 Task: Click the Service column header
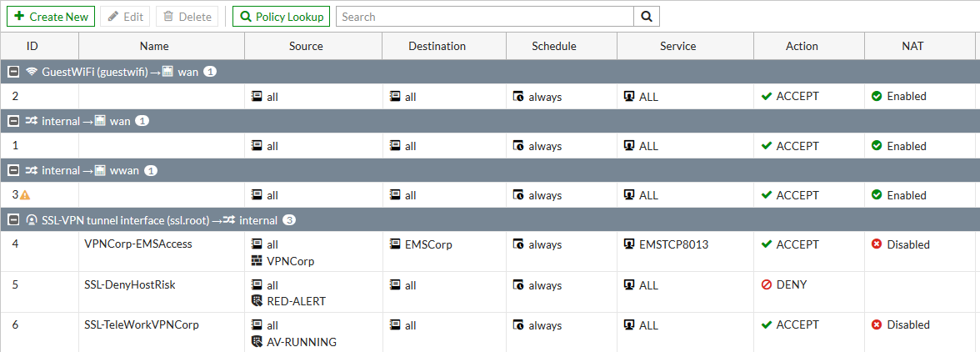click(x=677, y=47)
